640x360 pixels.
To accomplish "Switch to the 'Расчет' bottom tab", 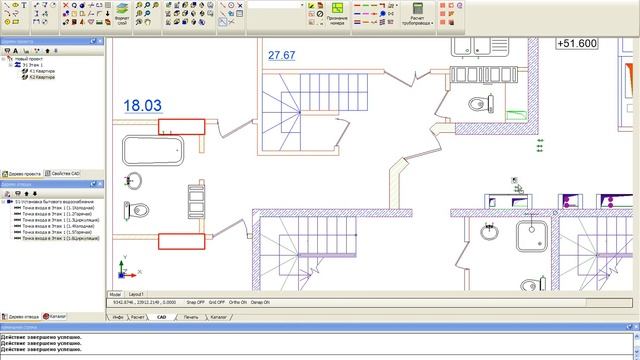I will tap(138, 317).
